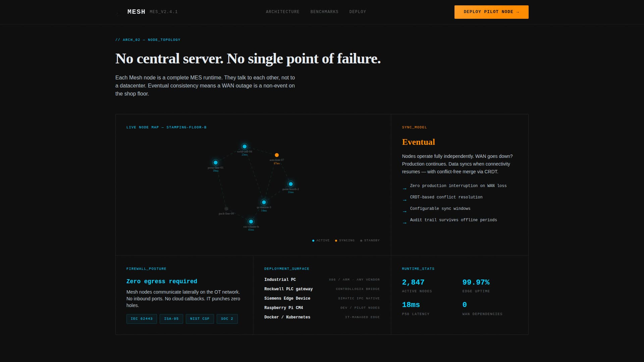The height and width of the screenshot is (362, 644).
Task: Click the 14ms latency under qc-station-3
Action: [264, 210]
